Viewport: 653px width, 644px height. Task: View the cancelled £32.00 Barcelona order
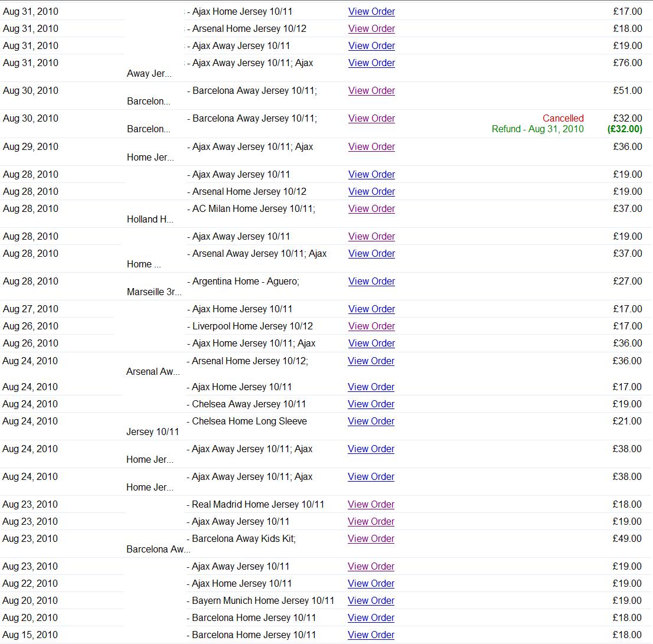(x=371, y=119)
